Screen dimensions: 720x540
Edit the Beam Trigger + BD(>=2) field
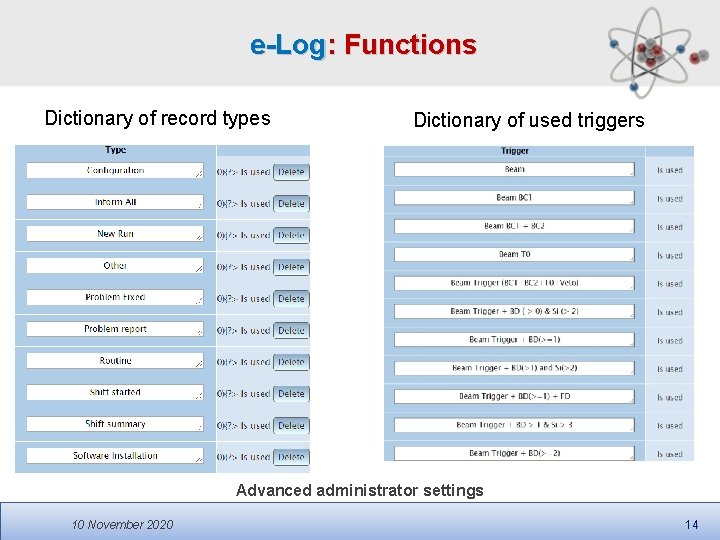514,453
